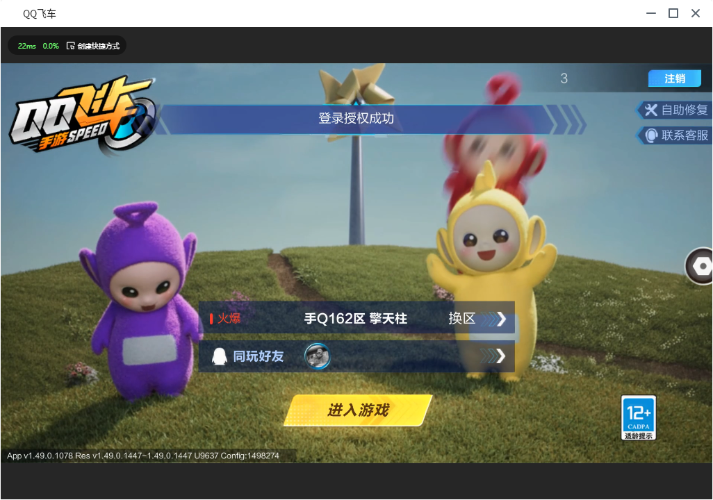Click the app version text at bottom

tap(143, 455)
